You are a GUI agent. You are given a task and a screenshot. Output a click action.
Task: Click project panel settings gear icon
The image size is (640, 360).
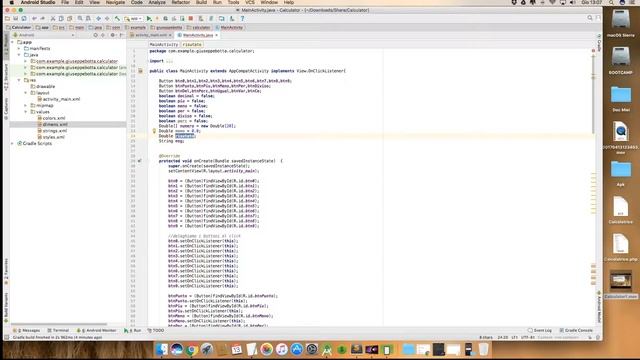pos(113,35)
